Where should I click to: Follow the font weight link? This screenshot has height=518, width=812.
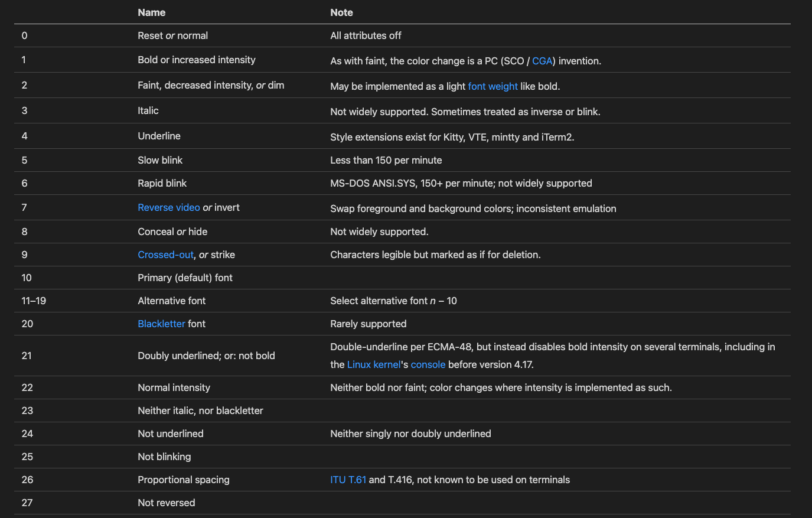(493, 86)
